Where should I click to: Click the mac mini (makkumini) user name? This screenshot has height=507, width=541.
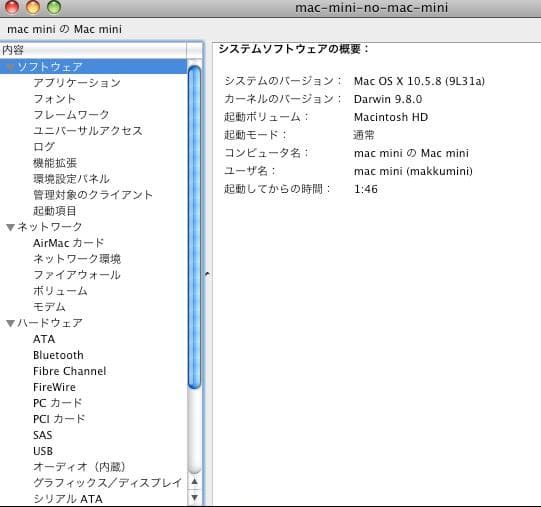point(413,171)
